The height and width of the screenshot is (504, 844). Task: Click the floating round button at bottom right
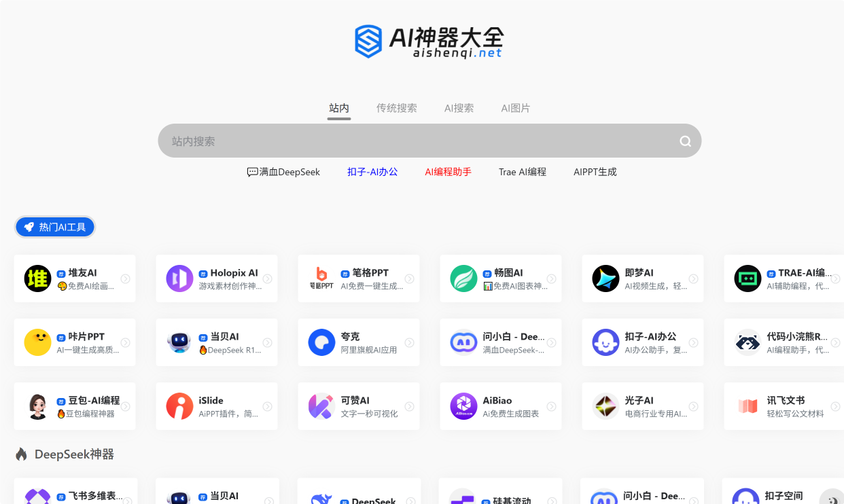tap(832, 499)
